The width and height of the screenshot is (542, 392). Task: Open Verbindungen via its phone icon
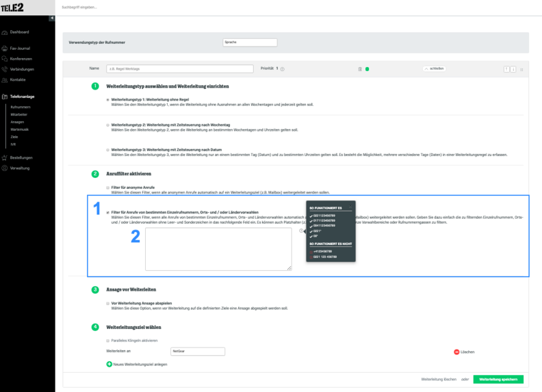5,70
